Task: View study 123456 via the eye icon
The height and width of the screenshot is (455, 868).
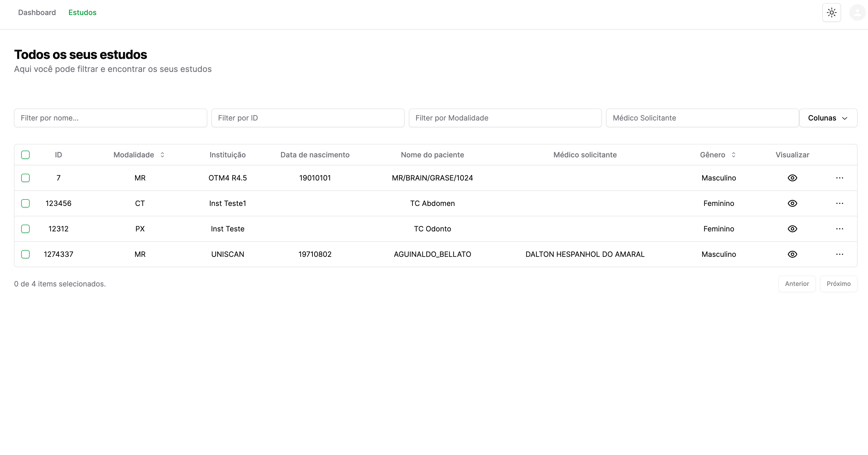Action: point(792,203)
